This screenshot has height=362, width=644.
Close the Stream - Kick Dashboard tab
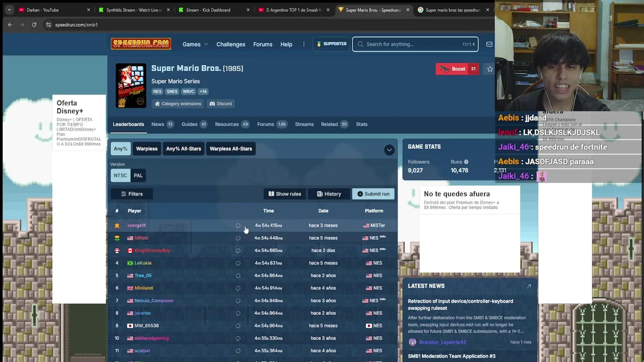(248, 10)
